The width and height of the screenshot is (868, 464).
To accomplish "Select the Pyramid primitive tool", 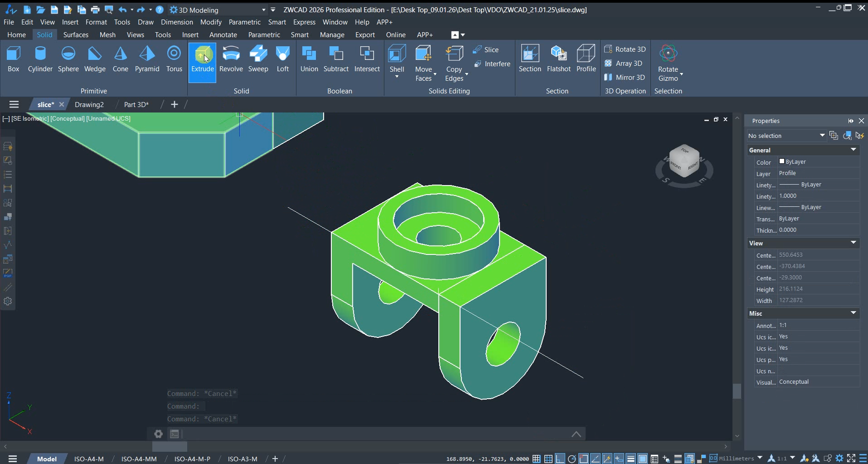I will (147, 59).
